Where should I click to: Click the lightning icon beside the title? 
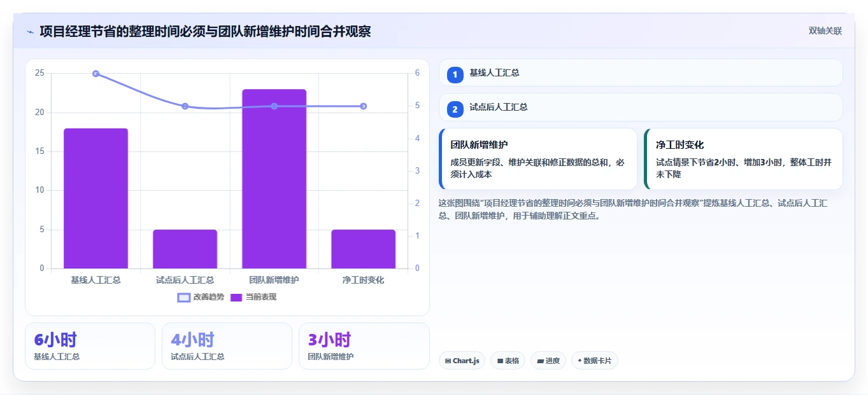tap(30, 31)
